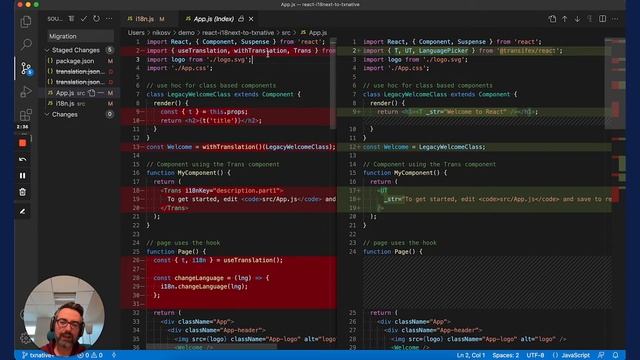The height and width of the screenshot is (360, 640).
Task: Go to next change with down arrow
Action: point(577,19)
